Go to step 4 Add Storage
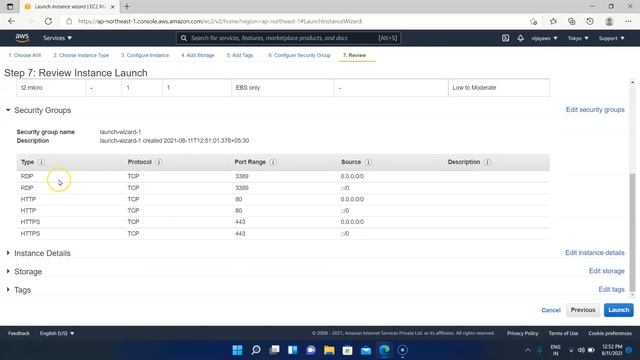The width and height of the screenshot is (640, 360). pyautogui.click(x=198, y=55)
